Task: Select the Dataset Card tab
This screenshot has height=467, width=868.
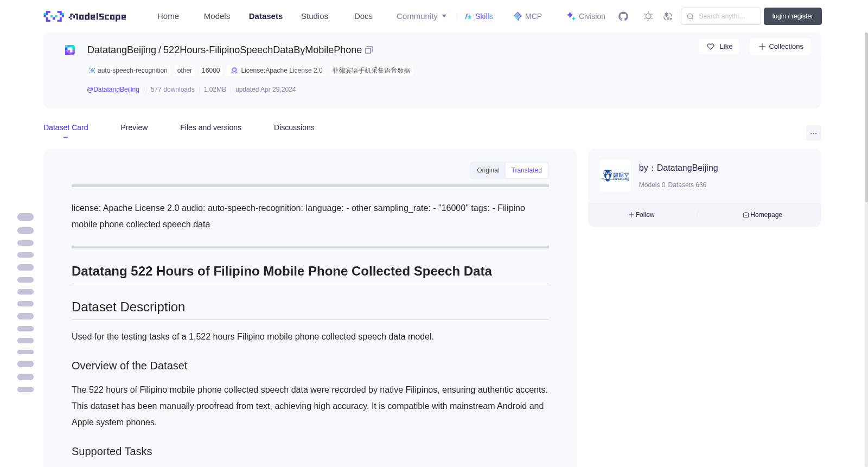Action: click(66, 127)
